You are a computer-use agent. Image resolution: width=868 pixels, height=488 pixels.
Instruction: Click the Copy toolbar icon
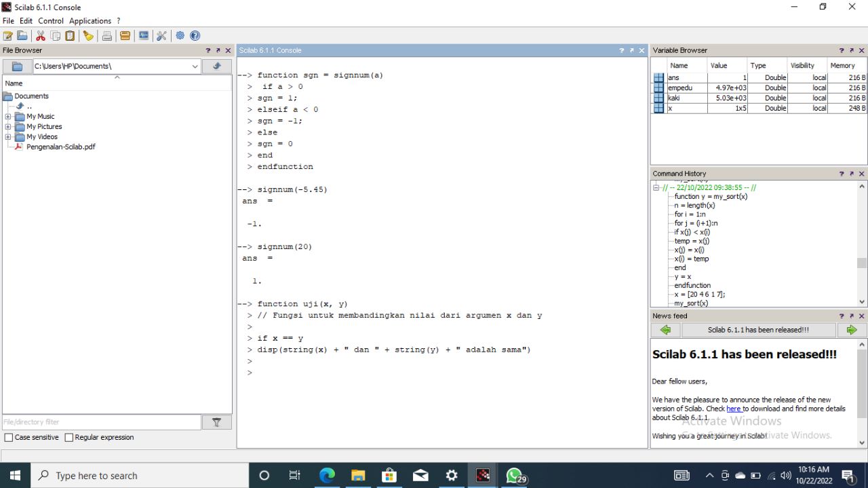56,36
